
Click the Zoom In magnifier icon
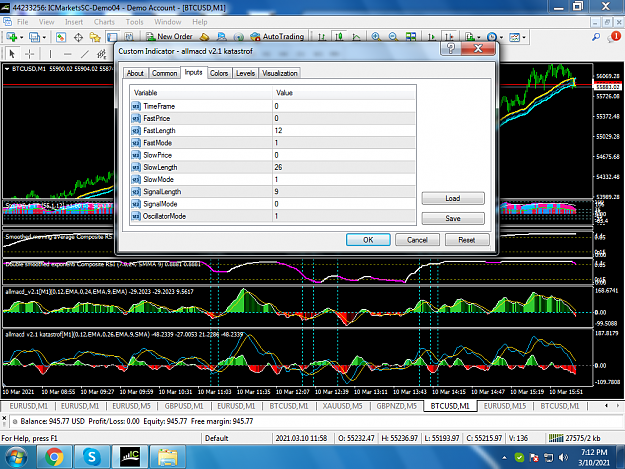[x=375, y=37]
